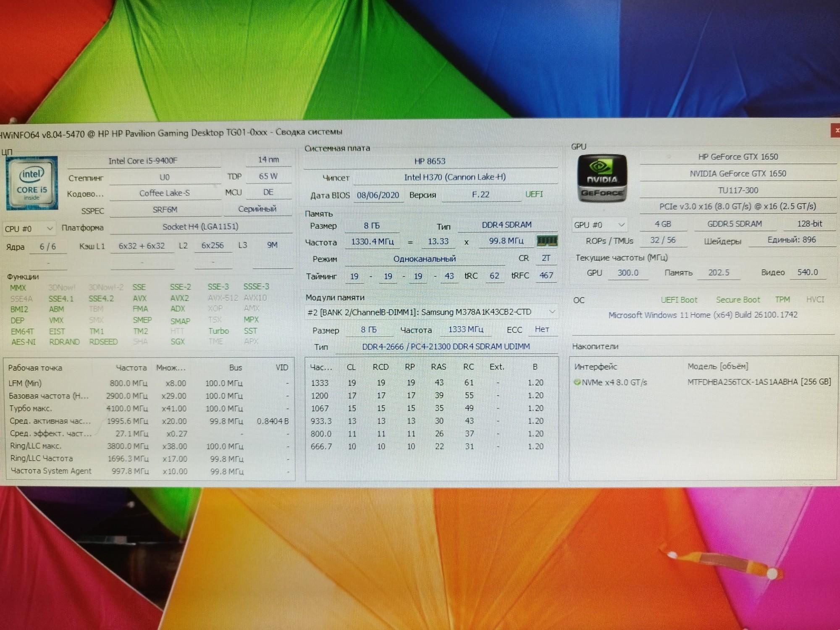Image resolution: width=840 pixels, height=630 pixels.
Task: Click the Единый: 896 shaders value
Action: coord(792,240)
